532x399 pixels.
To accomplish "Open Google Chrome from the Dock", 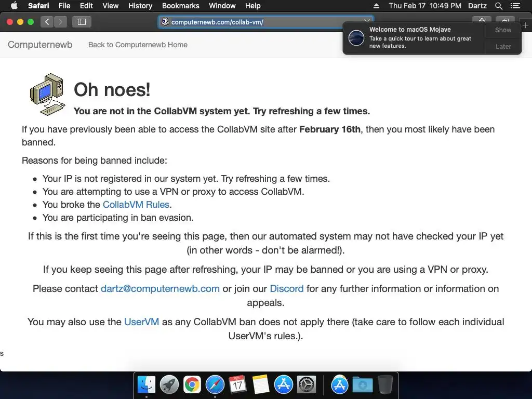I will (192, 385).
